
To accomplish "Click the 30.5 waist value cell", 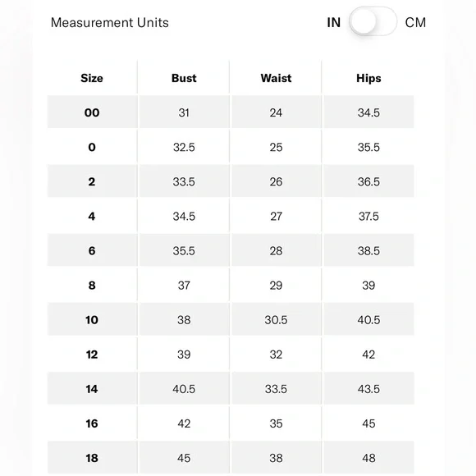I will pyautogui.click(x=276, y=320).
